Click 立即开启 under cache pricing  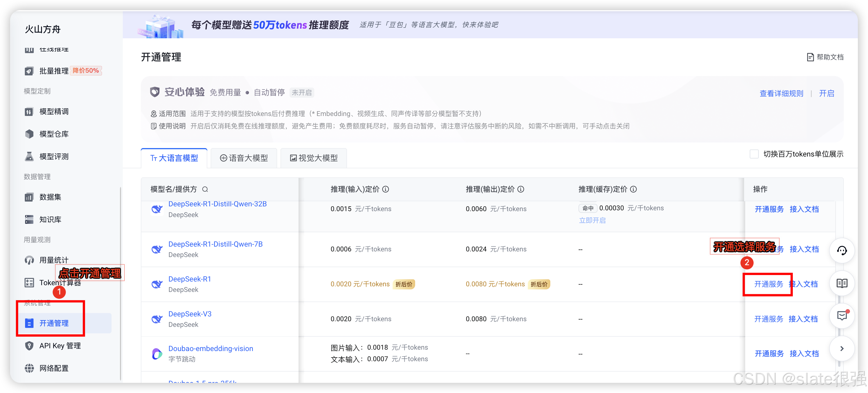[592, 220]
